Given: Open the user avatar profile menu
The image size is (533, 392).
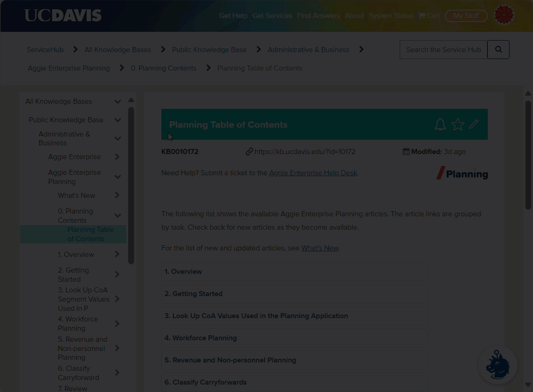Looking at the screenshot, I should point(504,15).
